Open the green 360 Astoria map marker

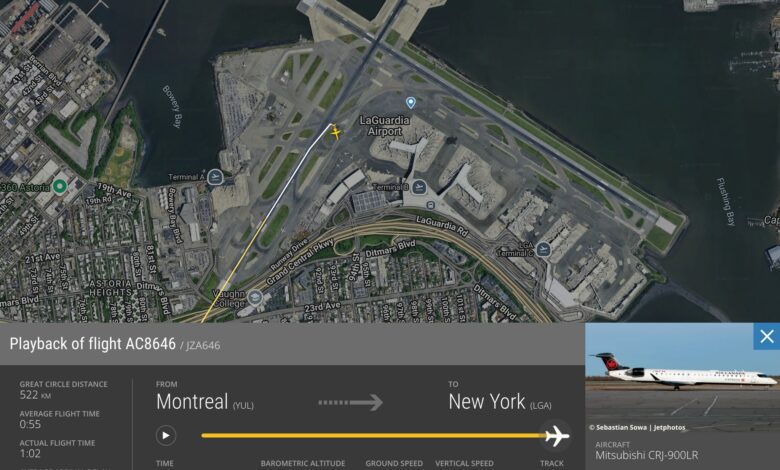point(60,187)
